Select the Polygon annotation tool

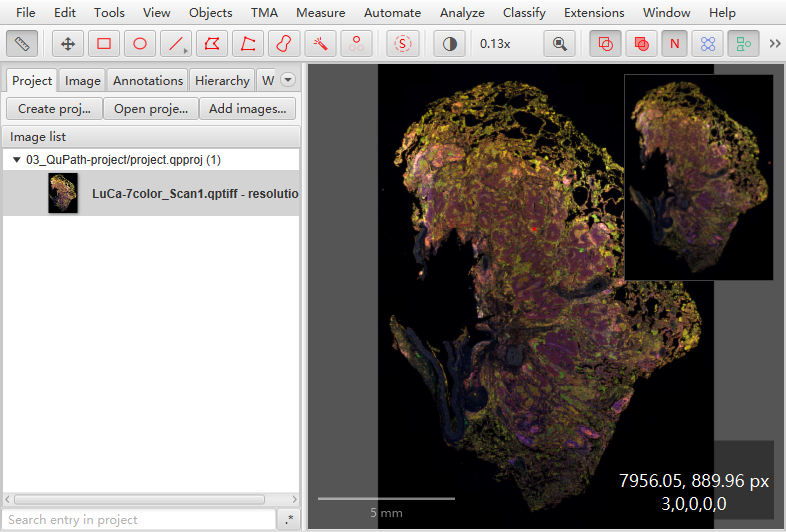coord(212,44)
